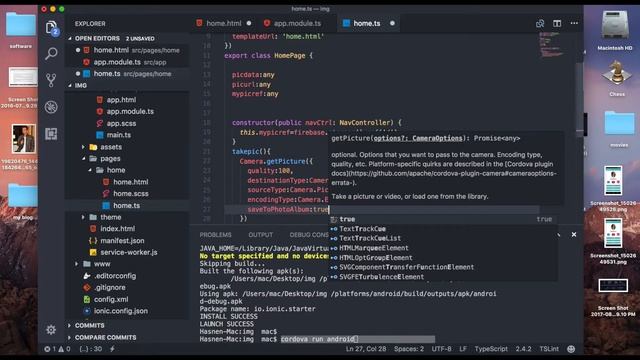Select 'true' in the autocomplete list
Viewport: 640px width, 360px height.
pyautogui.click(x=443, y=219)
